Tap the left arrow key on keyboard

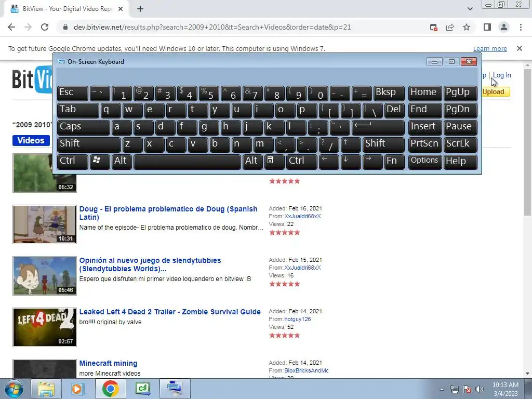click(329, 162)
